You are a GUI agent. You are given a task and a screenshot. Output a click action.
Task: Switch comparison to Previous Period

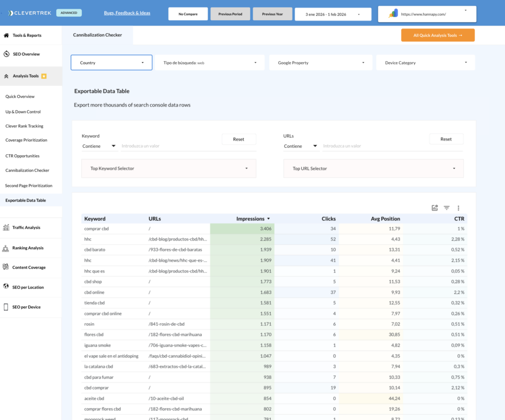pyautogui.click(x=230, y=14)
